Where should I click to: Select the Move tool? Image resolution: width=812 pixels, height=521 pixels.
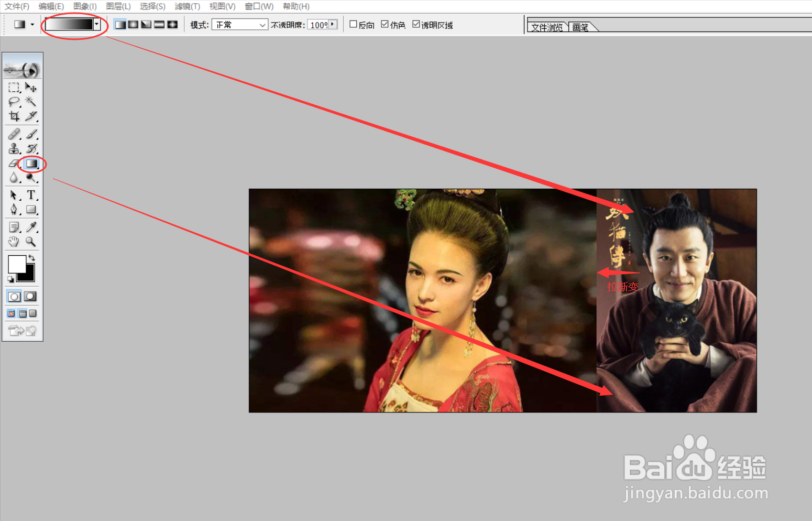tap(31, 88)
